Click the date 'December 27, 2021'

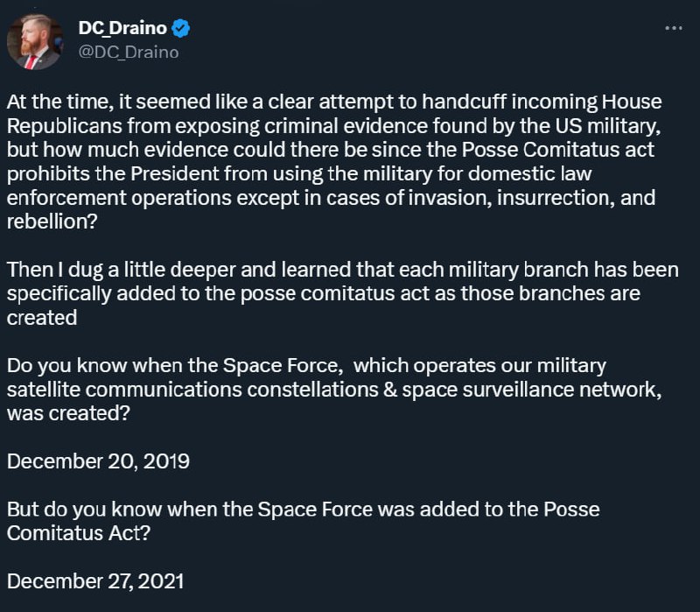tap(95, 581)
